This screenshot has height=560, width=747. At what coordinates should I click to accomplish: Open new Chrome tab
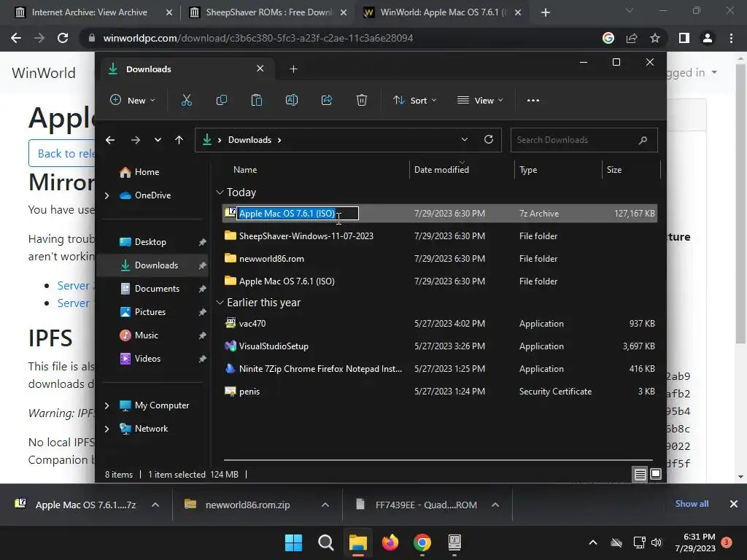(546, 12)
